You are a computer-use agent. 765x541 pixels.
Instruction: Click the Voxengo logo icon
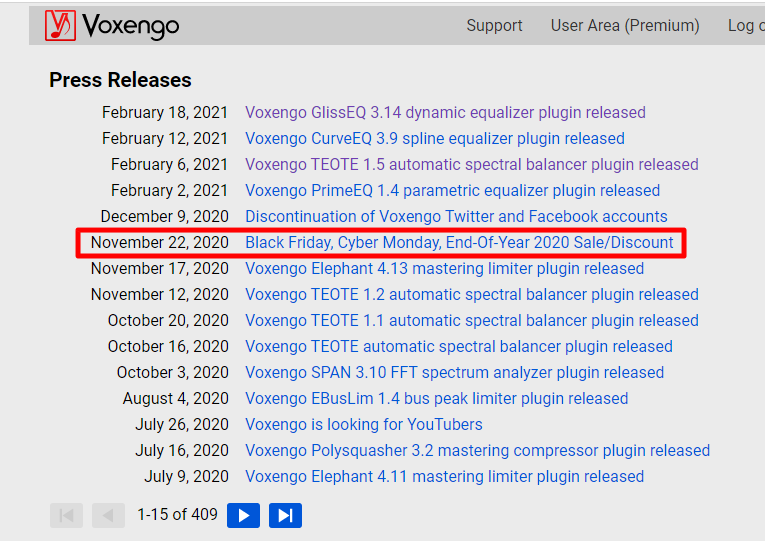coord(60,25)
